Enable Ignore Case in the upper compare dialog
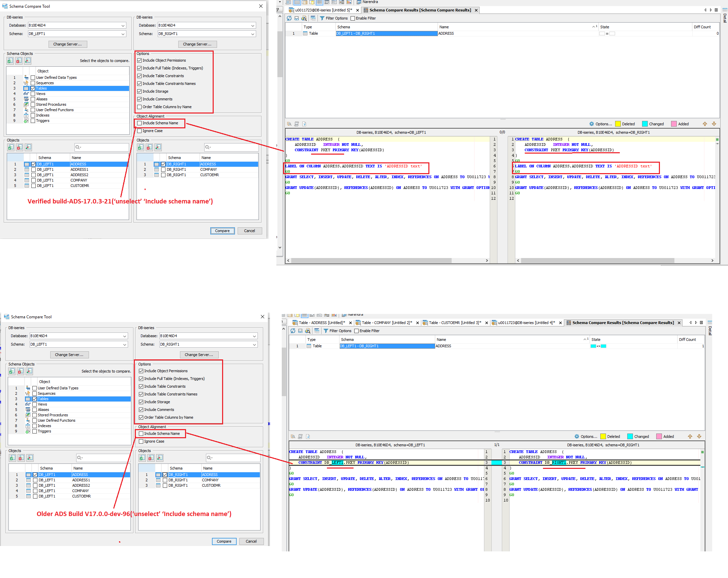The image size is (728, 578). pyautogui.click(x=140, y=131)
